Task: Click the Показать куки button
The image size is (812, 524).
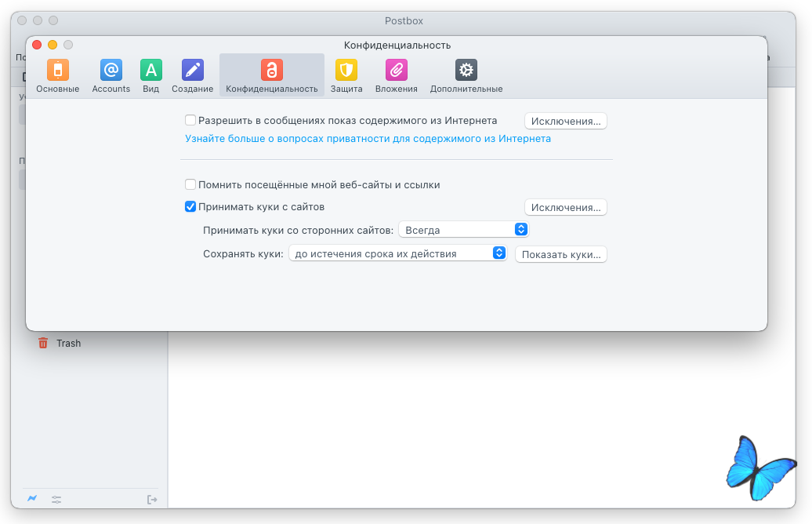Action: (561, 254)
